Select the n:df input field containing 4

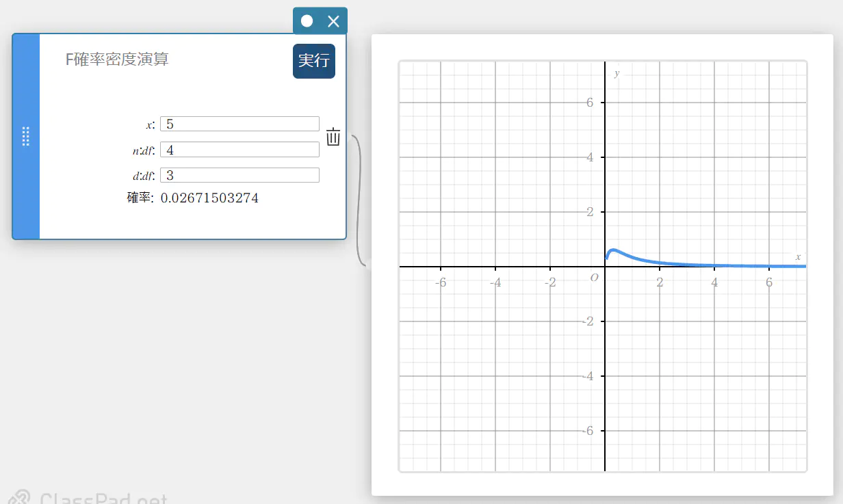click(239, 150)
